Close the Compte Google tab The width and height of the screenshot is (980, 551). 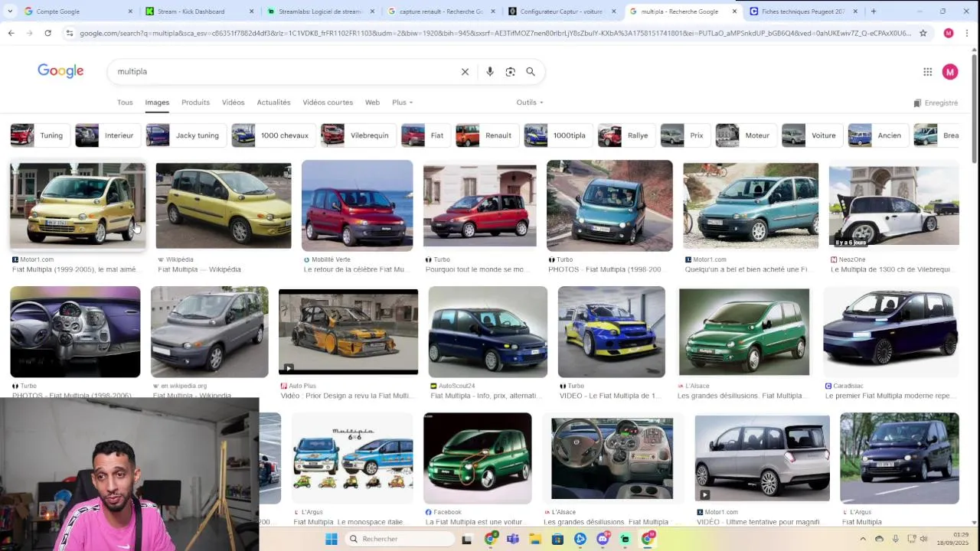coord(130,11)
